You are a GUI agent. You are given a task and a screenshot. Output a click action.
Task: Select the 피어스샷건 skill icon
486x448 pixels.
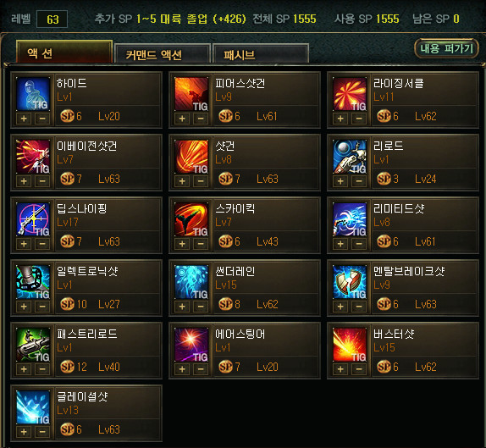click(191, 94)
